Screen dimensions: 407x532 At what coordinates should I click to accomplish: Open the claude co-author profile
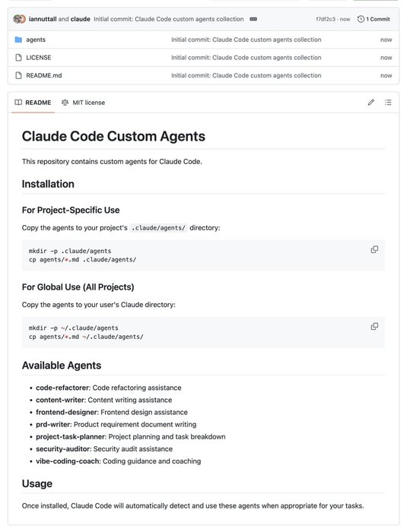[80, 19]
